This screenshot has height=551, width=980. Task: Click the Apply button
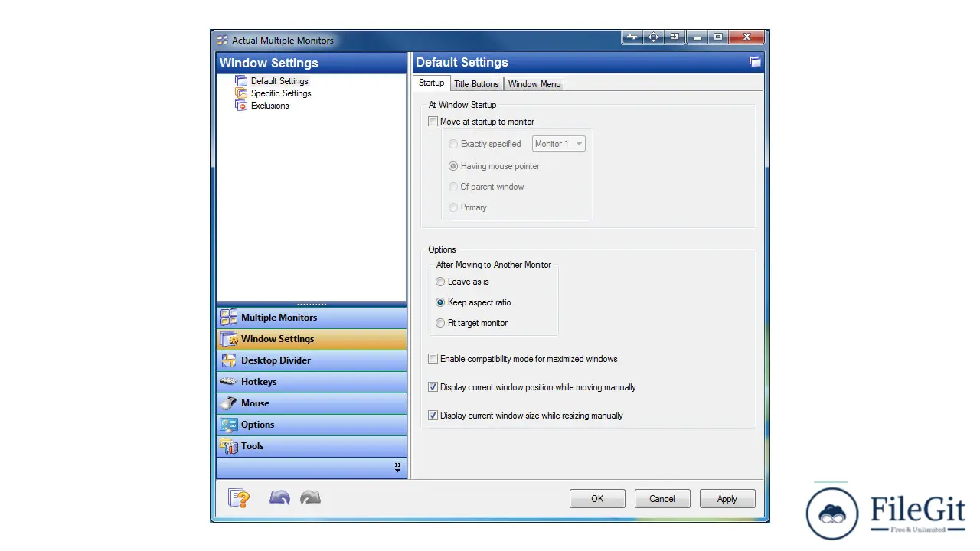click(x=727, y=499)
